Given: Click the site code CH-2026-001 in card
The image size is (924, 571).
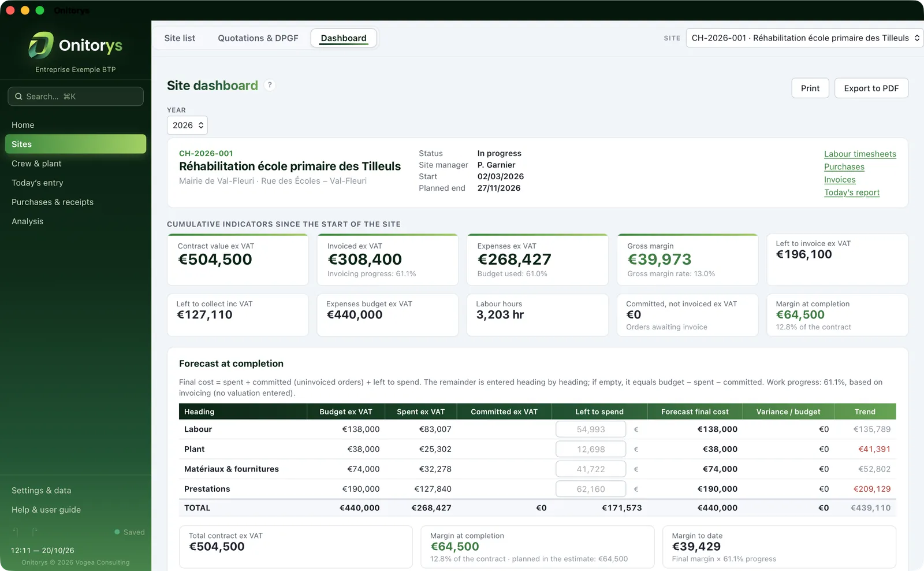Looking at the screenshot, I should 206,153.
